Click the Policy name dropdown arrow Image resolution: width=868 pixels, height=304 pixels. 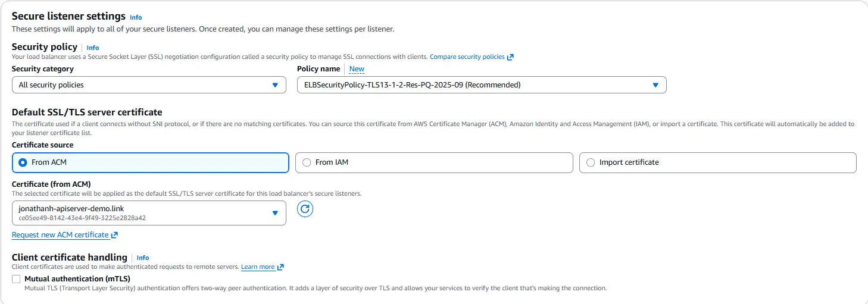pyautogui.click(x=655, y=85)
